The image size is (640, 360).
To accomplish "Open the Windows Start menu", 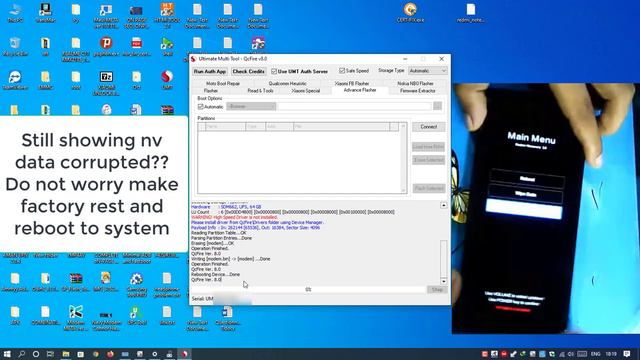I will click(x=7, y=354).
